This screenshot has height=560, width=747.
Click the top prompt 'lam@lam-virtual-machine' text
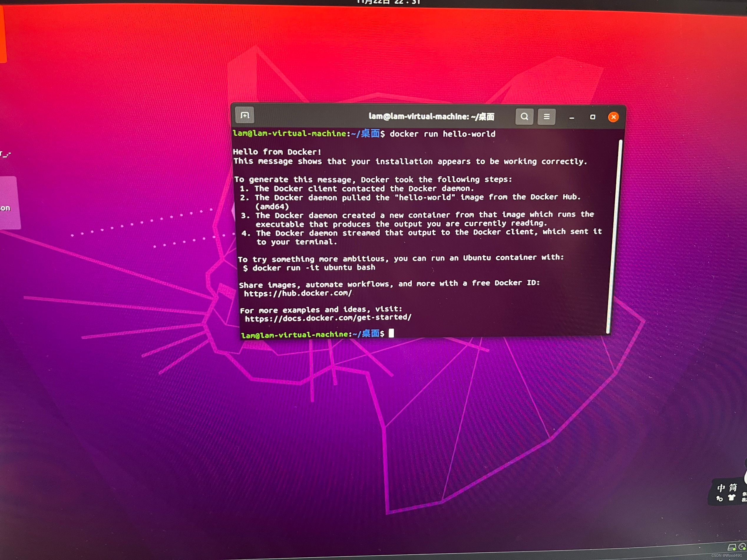tap(290, 133)
